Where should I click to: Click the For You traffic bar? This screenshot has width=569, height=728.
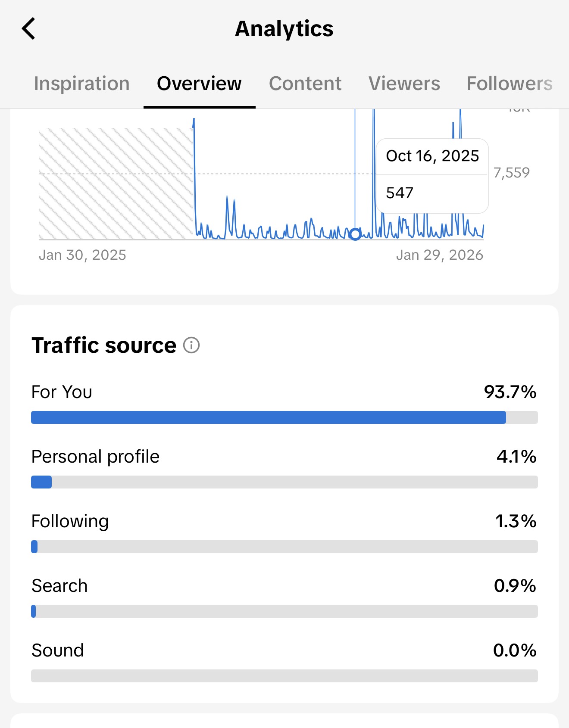pos(284,417)
